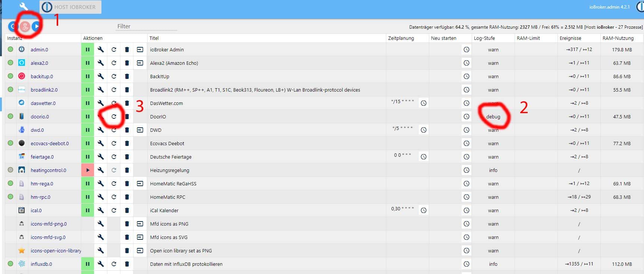Pause the influxdb.0 instance

point(88,264)
